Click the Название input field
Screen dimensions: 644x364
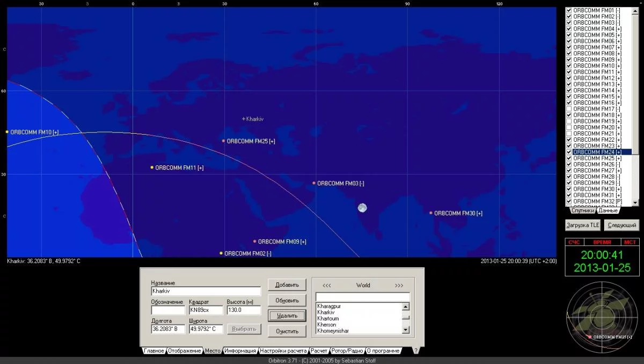point(206,291)
